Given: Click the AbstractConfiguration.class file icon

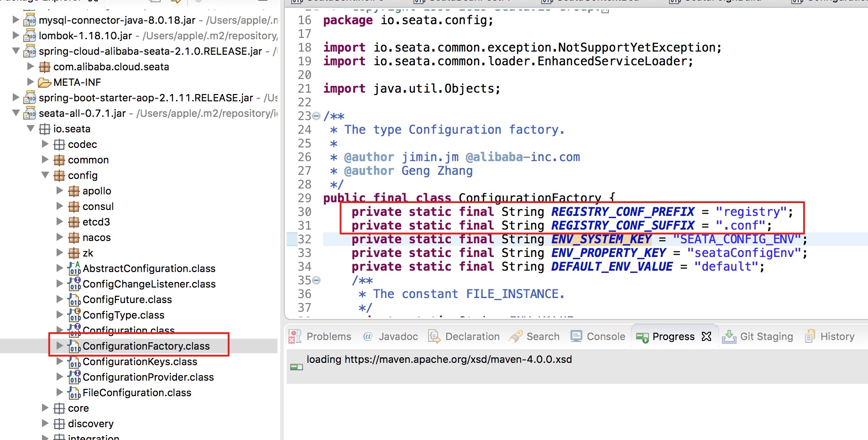Looking at the screenshot, I should coord(74,269).
